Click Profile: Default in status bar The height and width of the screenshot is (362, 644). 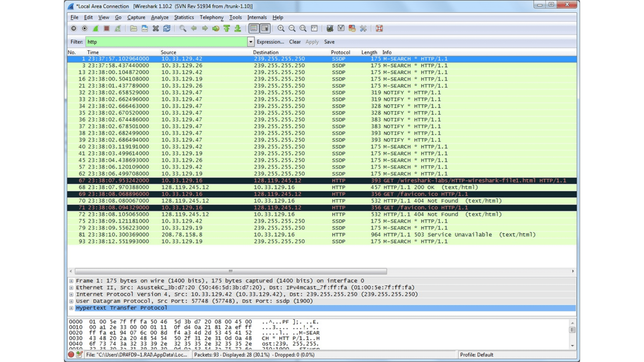477,355
